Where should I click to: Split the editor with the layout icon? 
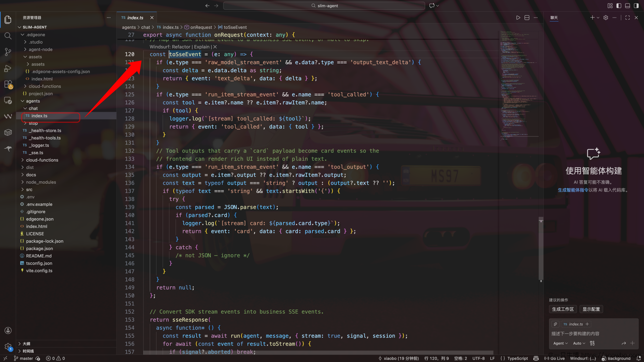click(x=527, y=18)
